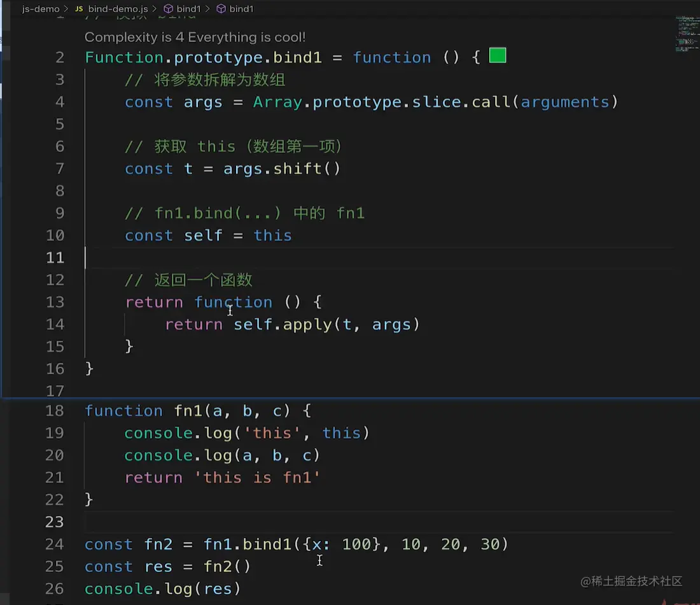Click the green square marker on line 2
This screenshot has width=700, height=605.
pos(498,56)
